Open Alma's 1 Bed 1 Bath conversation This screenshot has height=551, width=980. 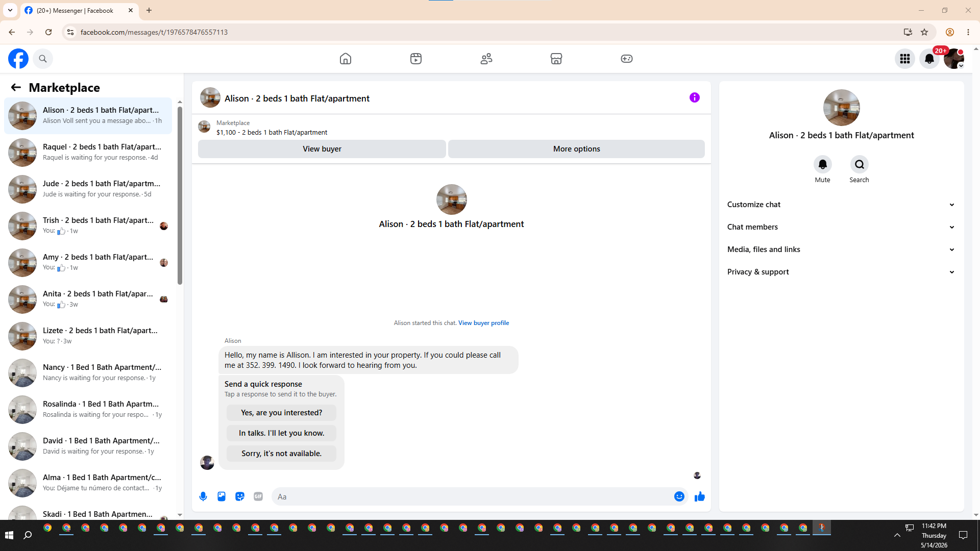(x=88, y=483)
